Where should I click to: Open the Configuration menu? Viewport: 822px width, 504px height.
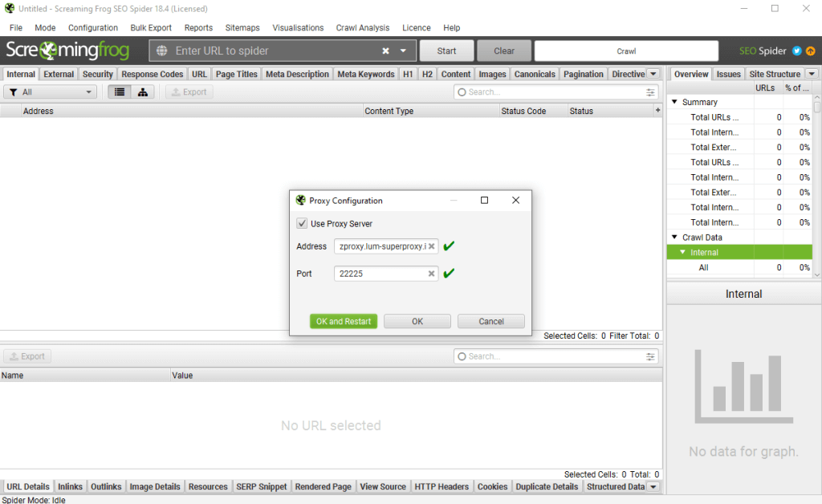click(x=93, y=27)
